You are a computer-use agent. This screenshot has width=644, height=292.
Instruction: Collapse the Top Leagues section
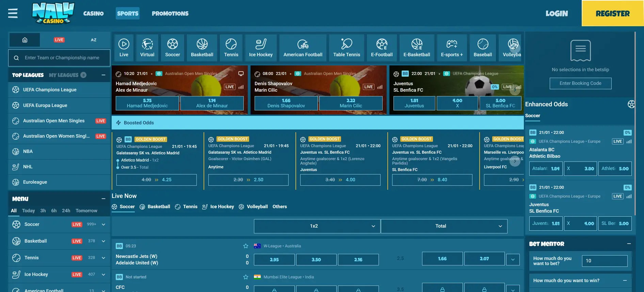pos(103,75)
